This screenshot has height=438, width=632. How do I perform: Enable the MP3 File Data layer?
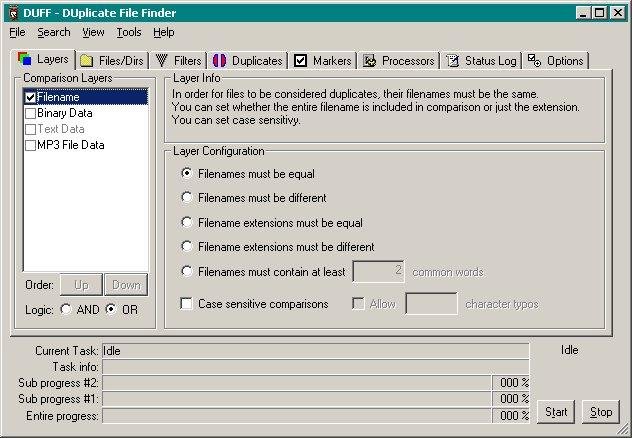30,146
